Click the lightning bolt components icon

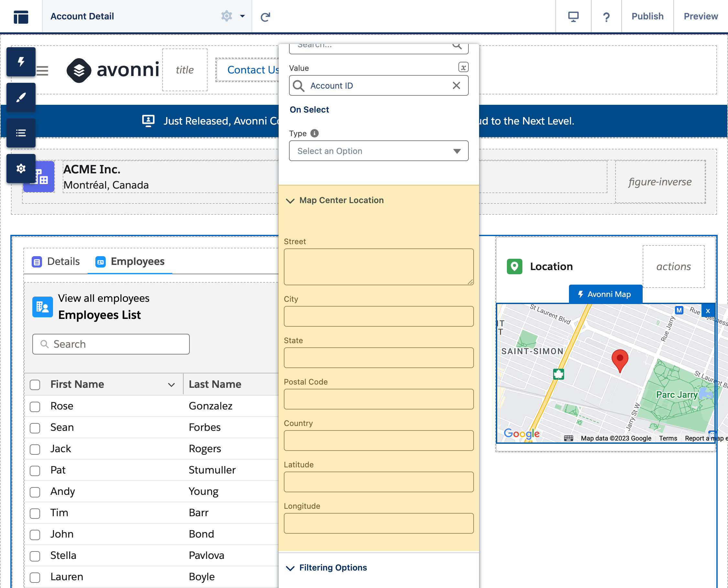[21, 62]
